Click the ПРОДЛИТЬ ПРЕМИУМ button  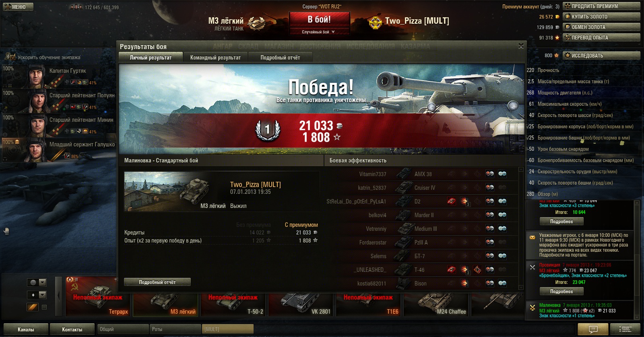[601, 6]
